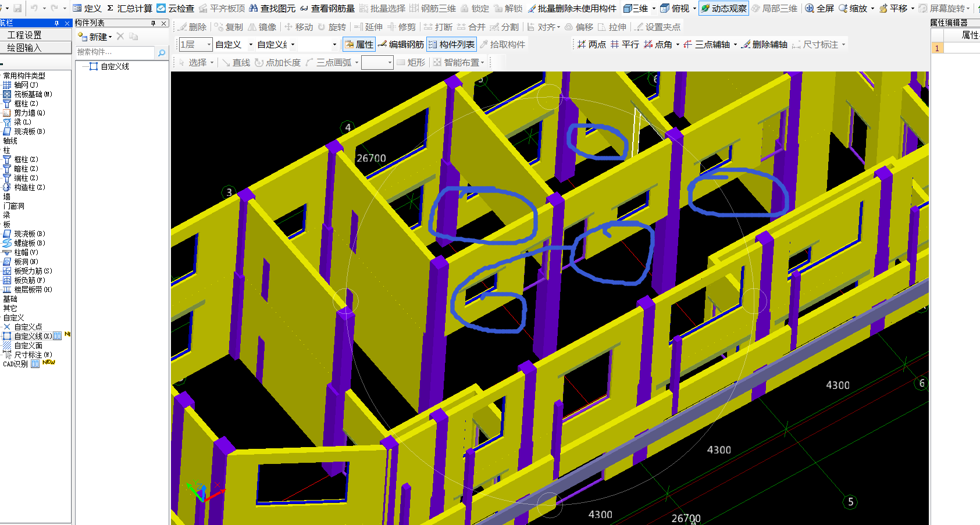Select 自定义线 in component list

point(109,66)
